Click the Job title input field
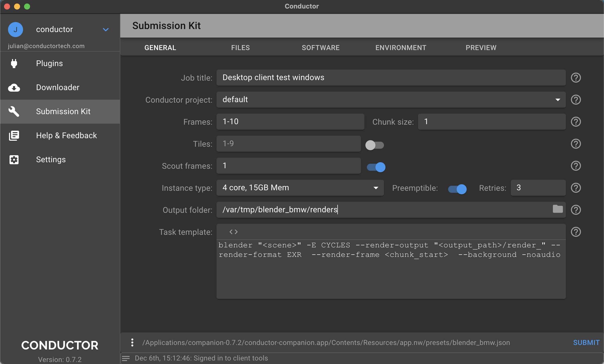Image resolution: width=604 pixels, height=364 pixels. 391,78
